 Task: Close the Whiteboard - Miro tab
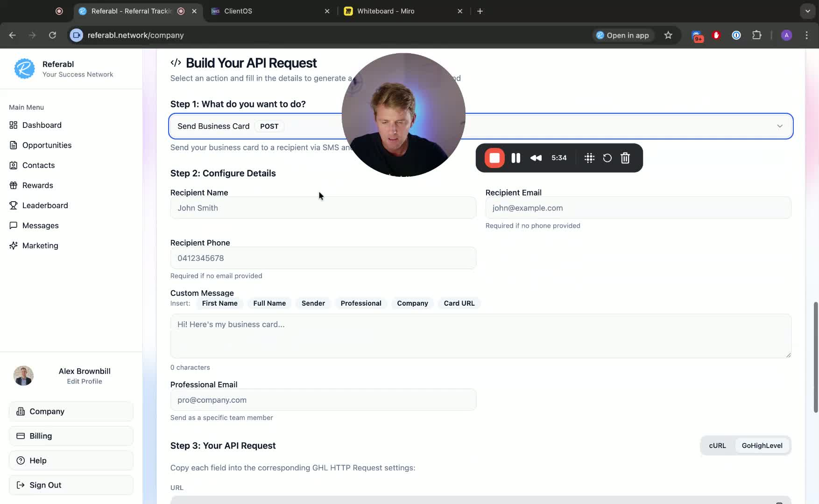460,11
